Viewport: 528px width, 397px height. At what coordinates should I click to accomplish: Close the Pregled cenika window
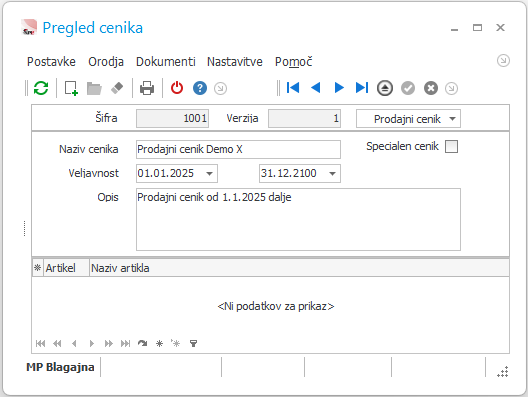(500, 28)
